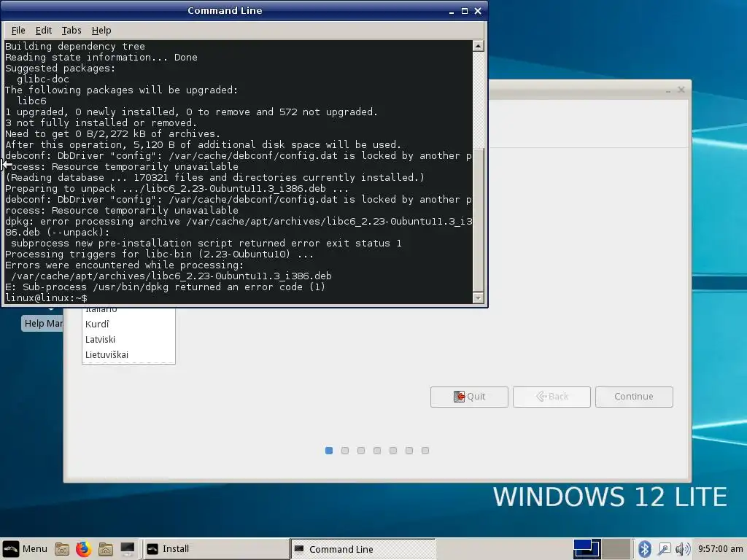Viewport: 747px width, 560px height.
Task: Click Quit in the Install window
Action: tap(469, 397)
